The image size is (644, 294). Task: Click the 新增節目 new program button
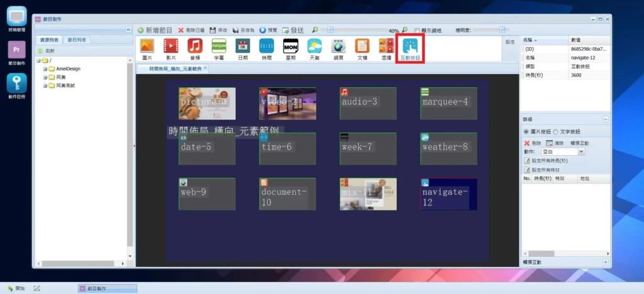point(155,30)
